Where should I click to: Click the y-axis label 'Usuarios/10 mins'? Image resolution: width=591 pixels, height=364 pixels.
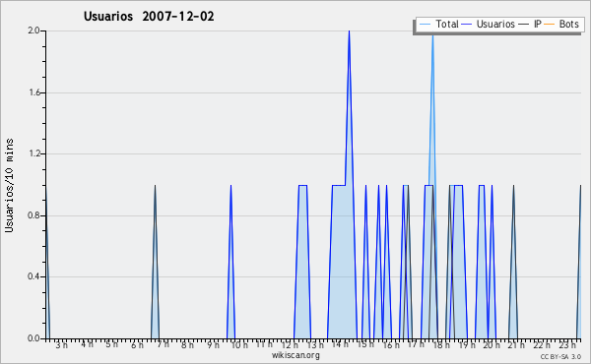click(9, 185)
